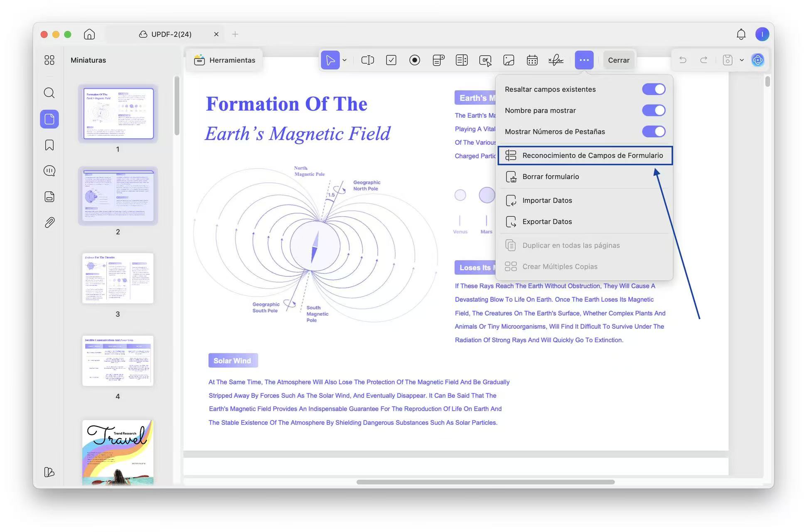Expand the save options dropdown arrow
The image size is (807, 532).
click(x=742, y=60)
